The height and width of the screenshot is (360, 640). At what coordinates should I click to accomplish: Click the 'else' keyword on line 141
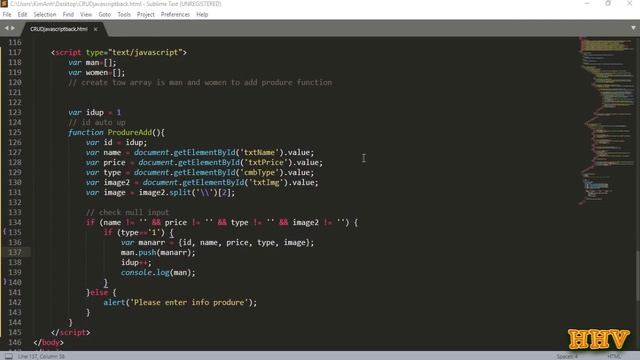[x=99, y=292]
